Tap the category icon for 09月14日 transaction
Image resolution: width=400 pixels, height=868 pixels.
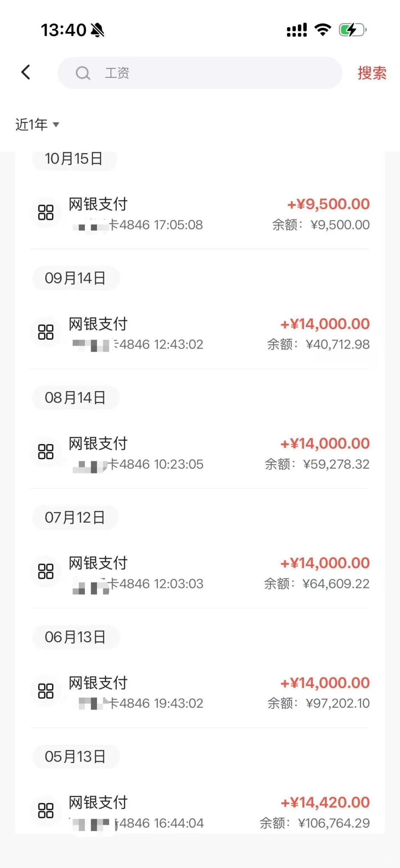click(x=46, y=332)
